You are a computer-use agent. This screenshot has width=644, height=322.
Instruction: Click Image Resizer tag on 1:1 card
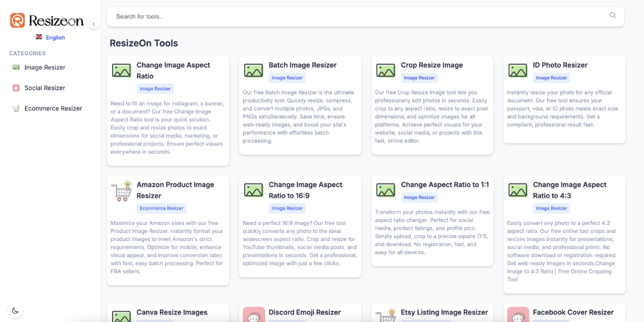click(x=419, y=197)
